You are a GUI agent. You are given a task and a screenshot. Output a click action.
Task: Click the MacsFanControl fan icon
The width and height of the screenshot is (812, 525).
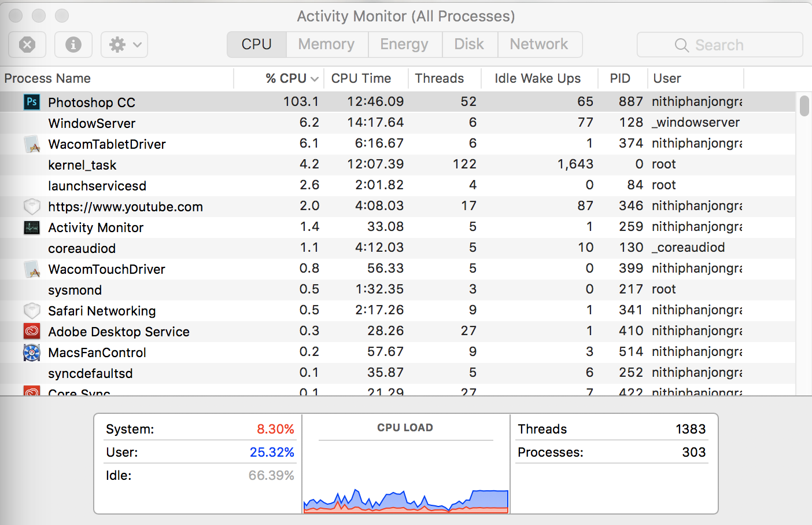(x=32, y=352)
